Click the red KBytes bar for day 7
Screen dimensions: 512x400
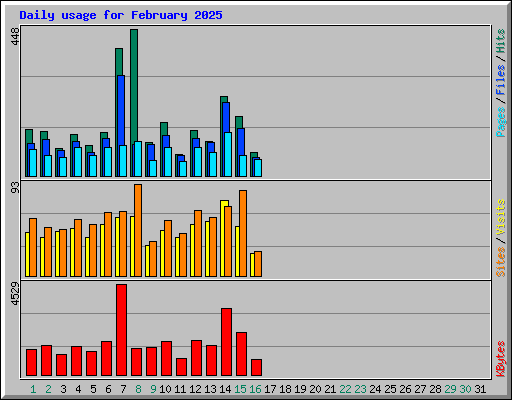point(122,330)
